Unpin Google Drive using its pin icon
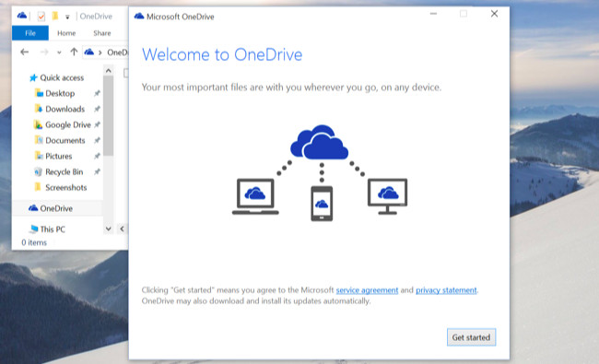This screenshot has width=599, height=364. point(97,124)
